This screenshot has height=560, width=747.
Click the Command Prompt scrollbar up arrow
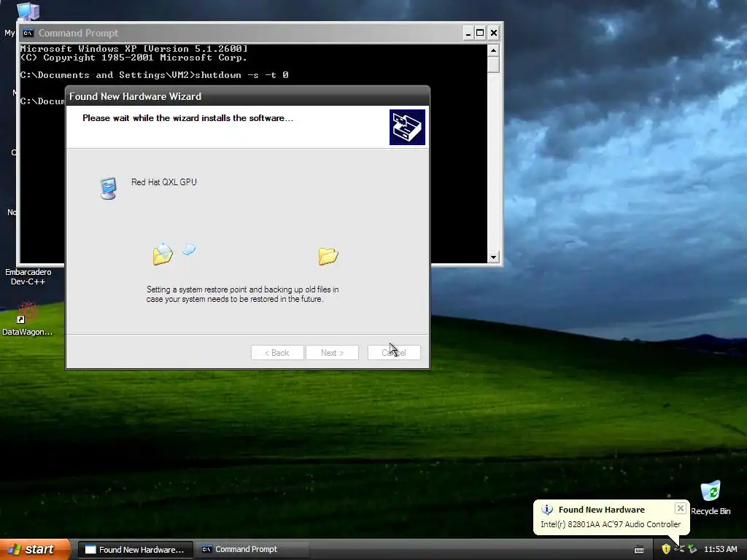[493, 50]
